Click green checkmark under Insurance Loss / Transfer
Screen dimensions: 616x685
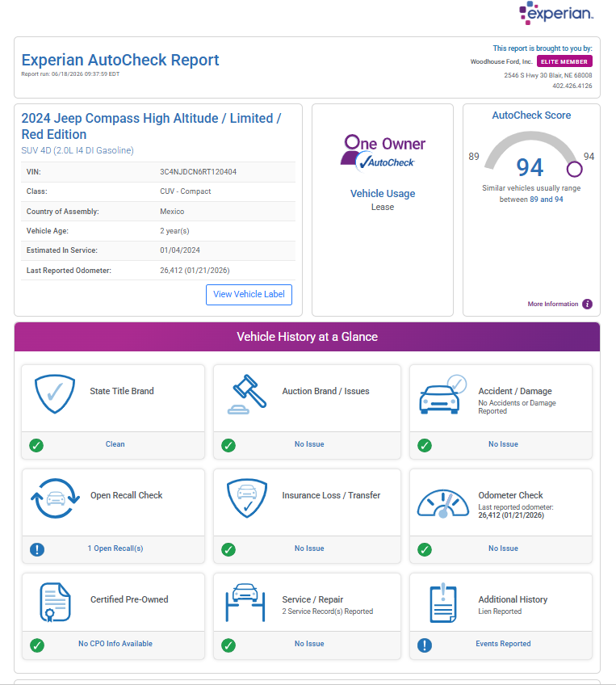pyautogui.click(x=228, y=549)
